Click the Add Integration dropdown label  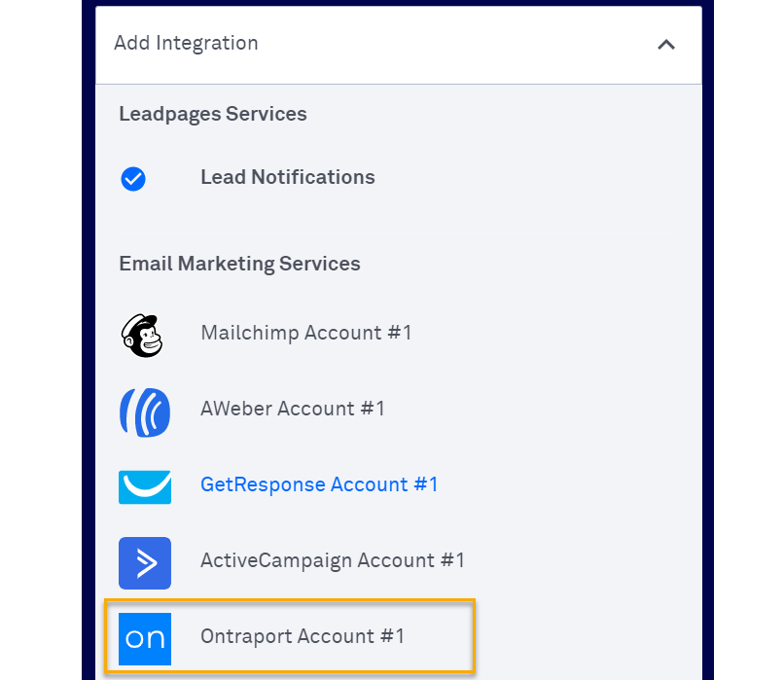click(x=186, y=44)
